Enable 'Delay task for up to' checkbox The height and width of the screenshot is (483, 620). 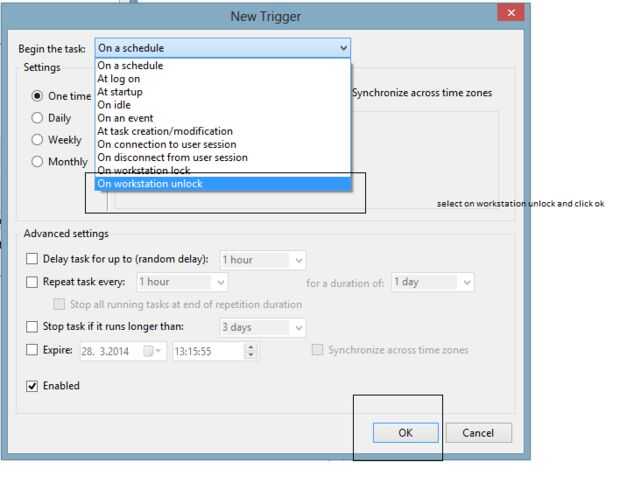pos(33,260)
